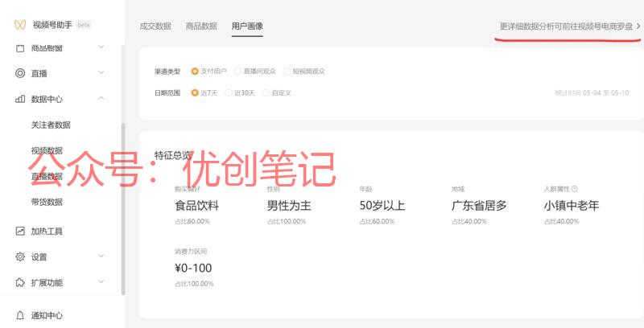Expand the 直播 menu chevron

tap(101, 72)
